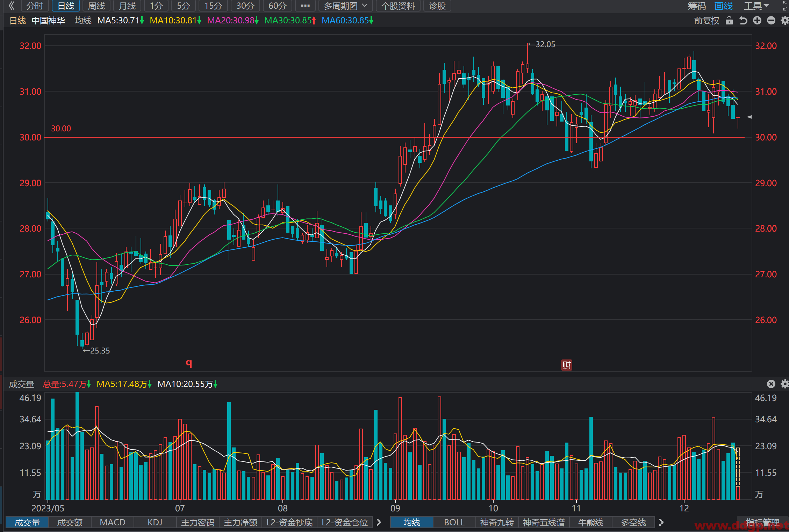Image resolution: width=789 pixels, height=532 pixels.
Task: Select the MACD indicator tab
Action: 113,522
